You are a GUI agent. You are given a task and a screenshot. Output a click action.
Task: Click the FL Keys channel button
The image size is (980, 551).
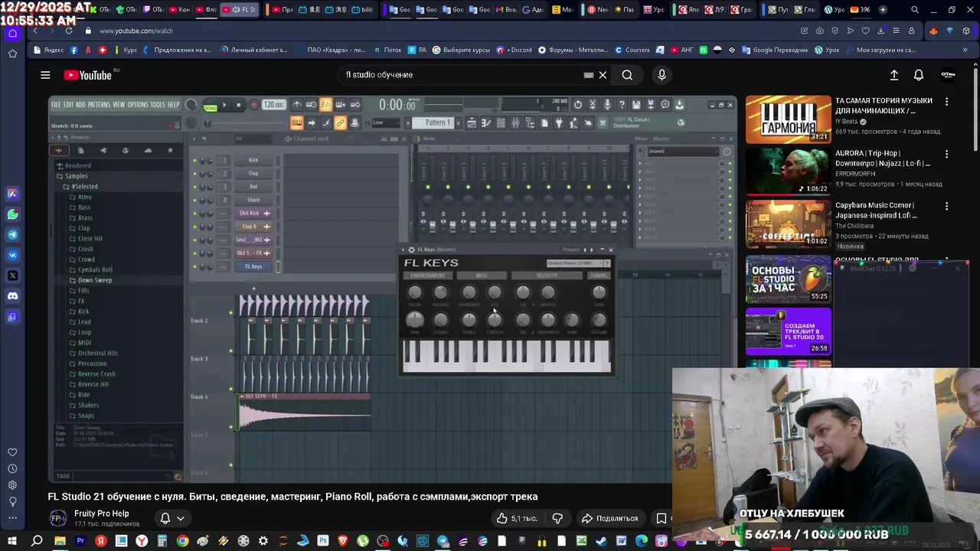tap(253, 266)
